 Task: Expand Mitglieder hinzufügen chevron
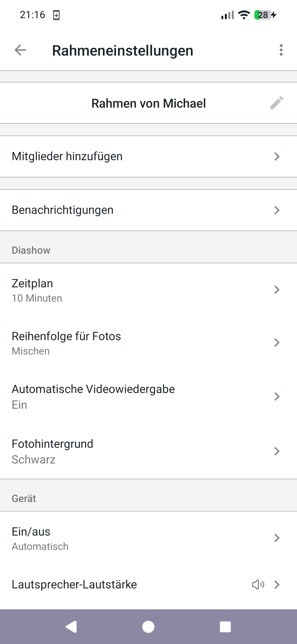(277, 156)
